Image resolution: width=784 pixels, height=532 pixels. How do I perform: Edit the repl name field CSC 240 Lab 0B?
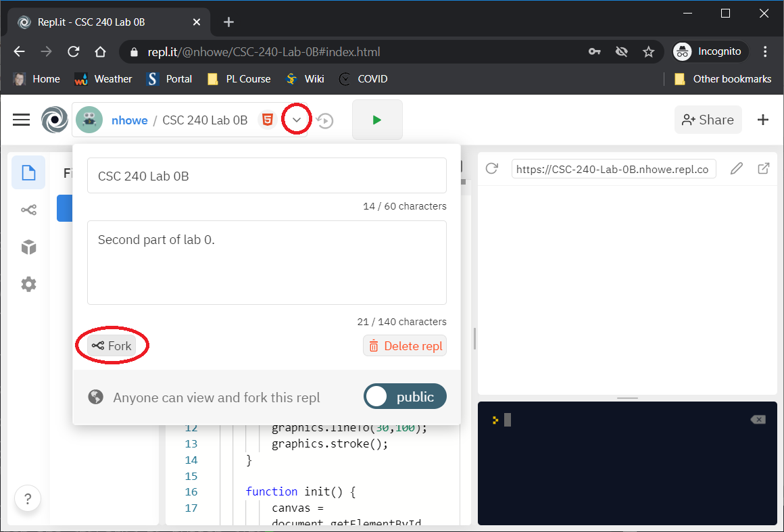[267, 176]
